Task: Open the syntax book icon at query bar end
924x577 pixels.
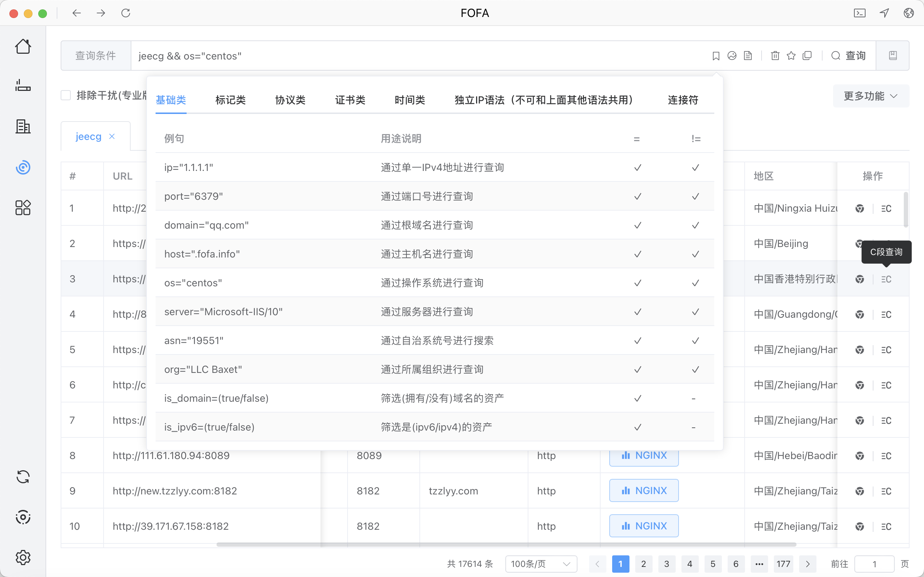Action: (x=892, y=56)
